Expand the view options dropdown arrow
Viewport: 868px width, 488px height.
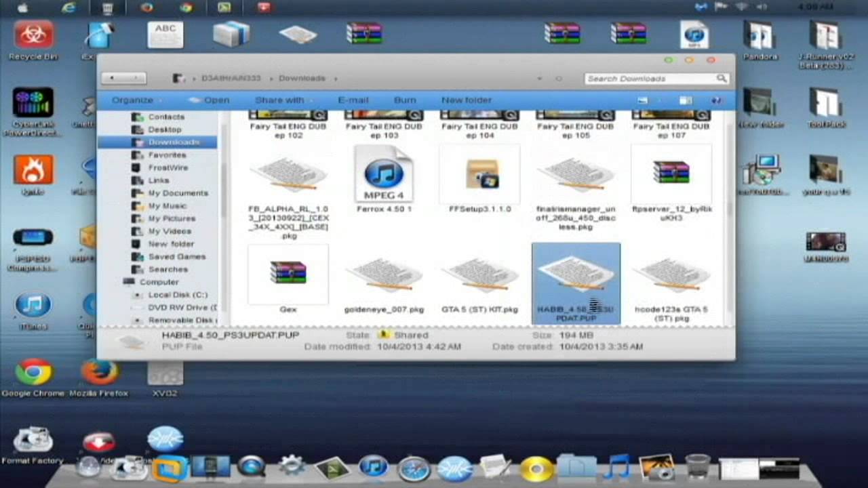click(x=659, y=100)
